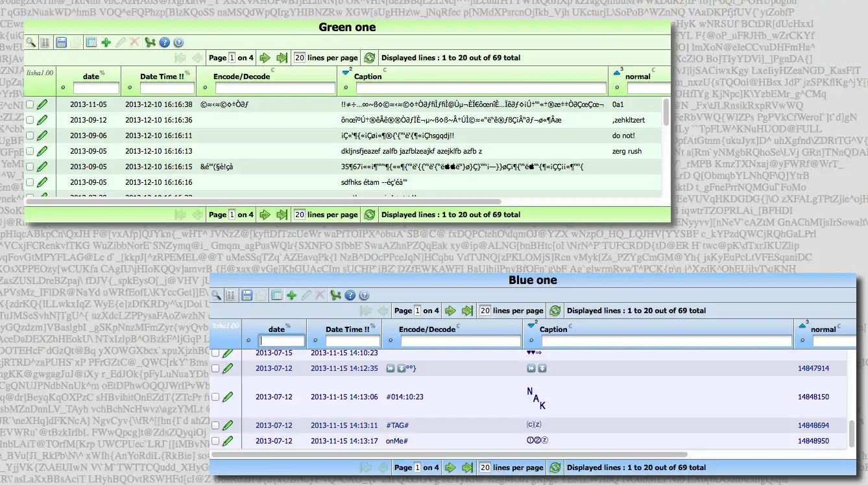Viewport: 868px width, 485px height.
Task: Click the table grid view icon in Green one
Action: coord(91,42)
